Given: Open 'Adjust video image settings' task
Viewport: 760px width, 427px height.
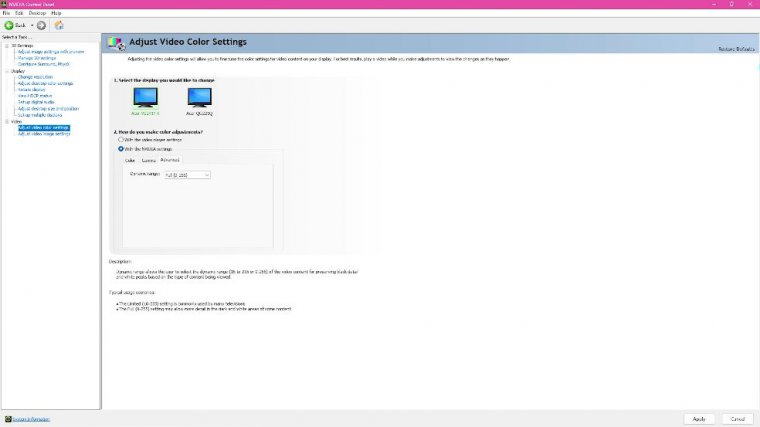Looking at the screenshot, I should coord(43,133).
